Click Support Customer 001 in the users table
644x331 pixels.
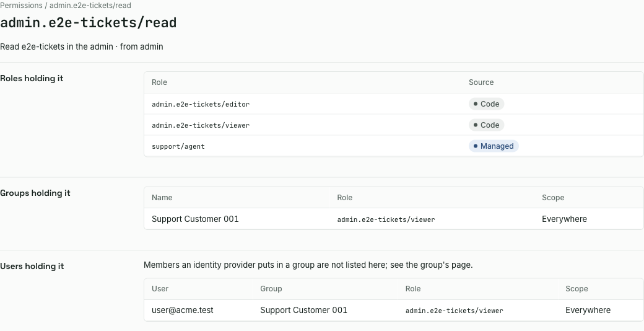coord(303,310)
